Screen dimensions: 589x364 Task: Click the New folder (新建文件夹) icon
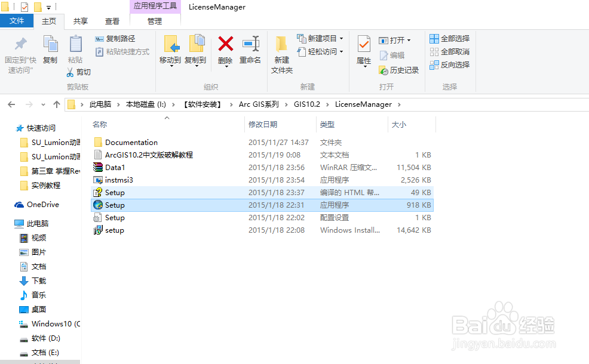pos(282,44)
